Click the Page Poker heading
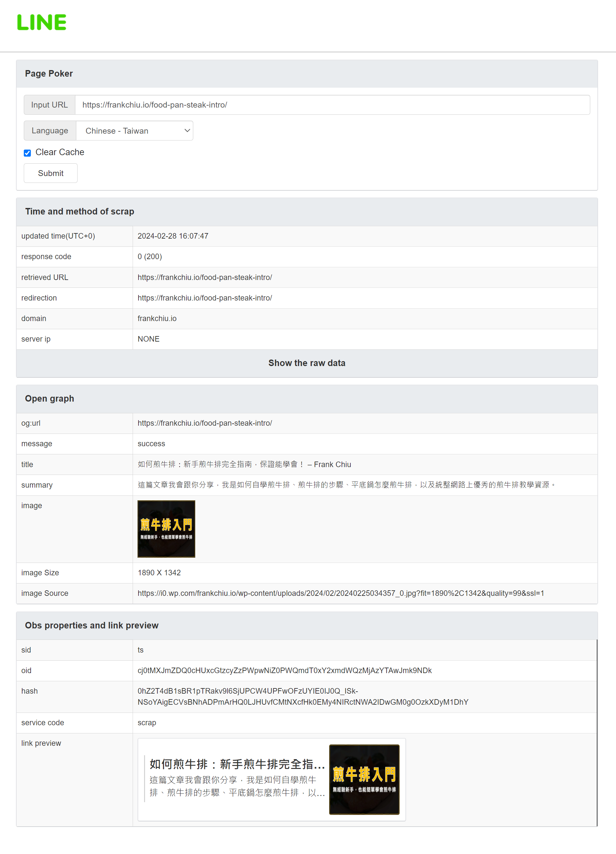This screenshot has width=616, height=854. [49, 74]
